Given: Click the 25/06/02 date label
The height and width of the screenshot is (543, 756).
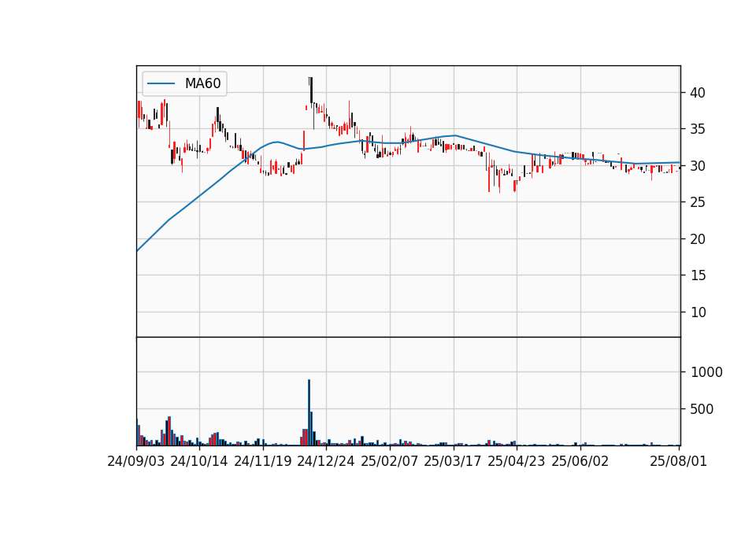Looking at the screenshot, I should coord(580,461).
